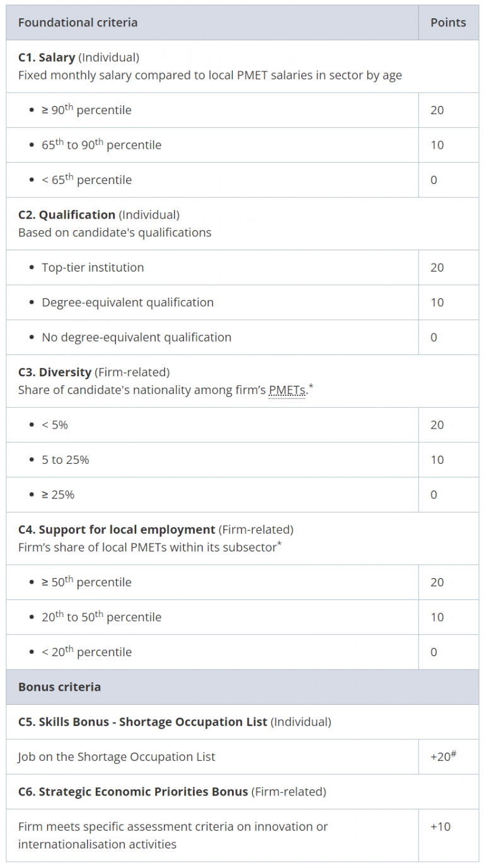
Task: Click the Points column header
Action: 448,23
